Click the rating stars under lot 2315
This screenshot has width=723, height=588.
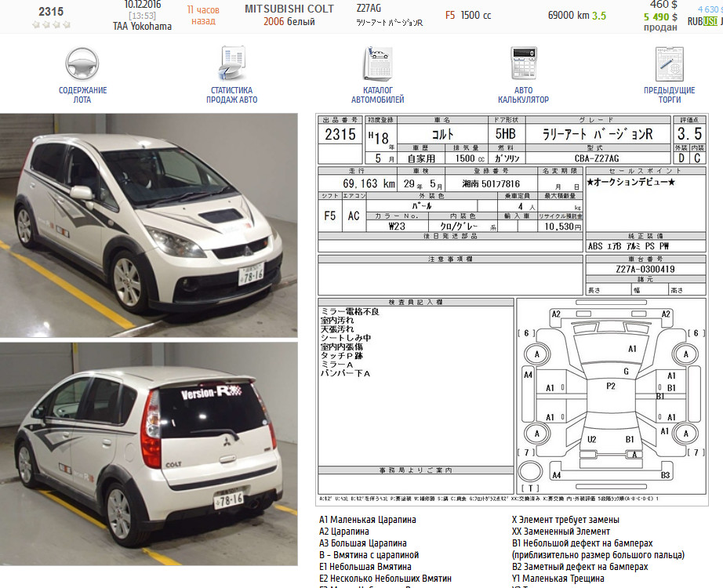(x=51, y=24)
